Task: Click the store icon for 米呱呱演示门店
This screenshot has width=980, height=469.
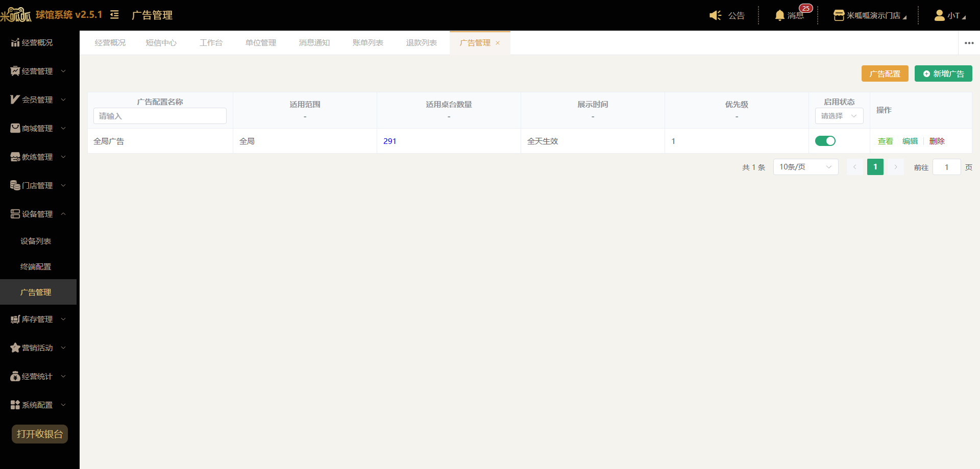Action: click(x=839, y=15)
